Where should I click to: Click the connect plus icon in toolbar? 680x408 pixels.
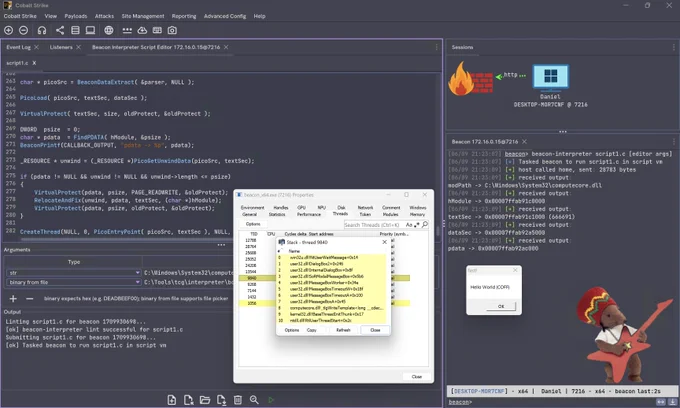8,30
